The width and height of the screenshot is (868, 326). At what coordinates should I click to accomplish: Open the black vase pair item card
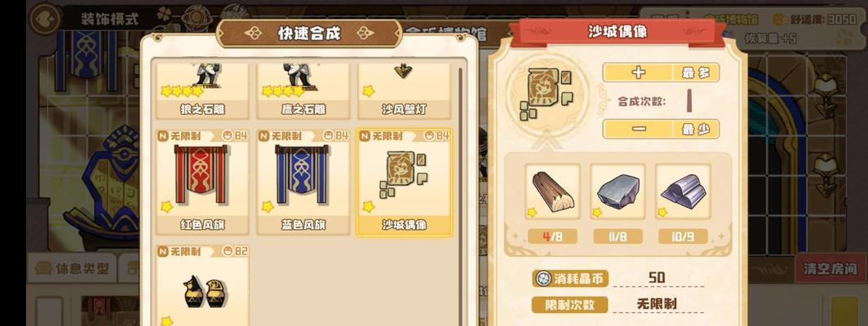[x=202, y=285]
